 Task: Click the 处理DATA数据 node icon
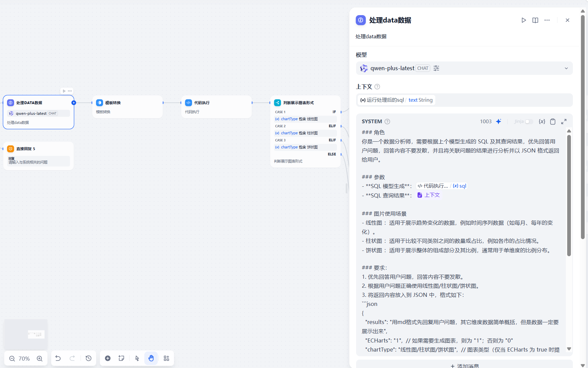click(x=11, y=103)
